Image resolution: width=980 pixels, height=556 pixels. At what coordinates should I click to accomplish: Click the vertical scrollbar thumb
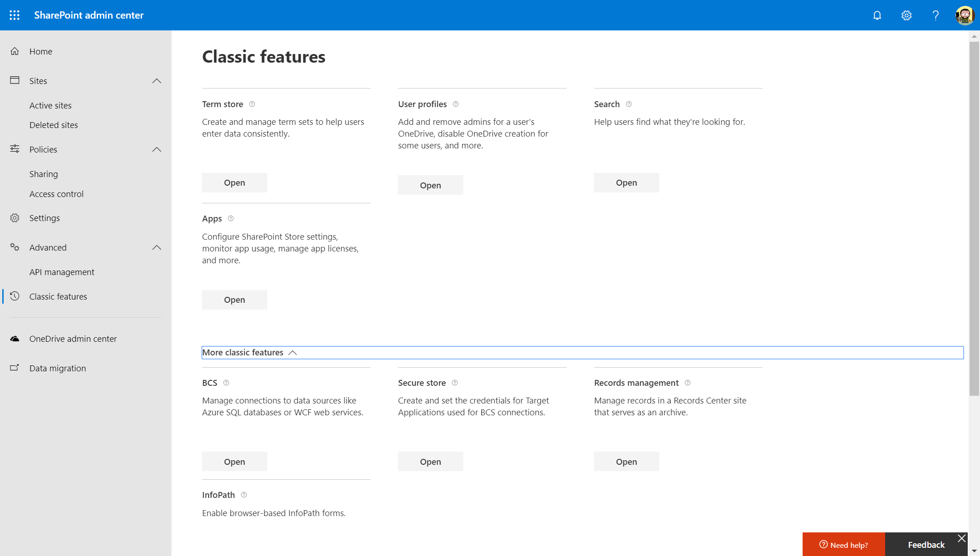coord(974,218)
